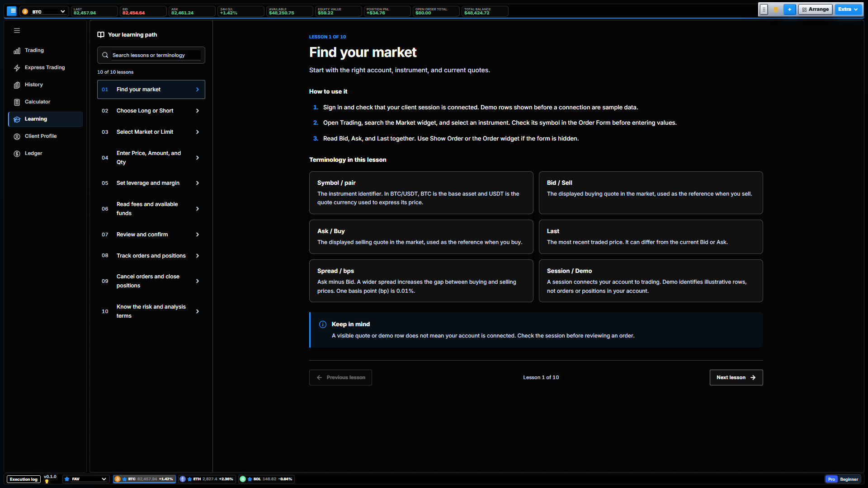Click the Symbol / pair terminology card
Image resolution: width=868 pixels, height=488 pixels.
pyautogui.click(x=421, y=193)
